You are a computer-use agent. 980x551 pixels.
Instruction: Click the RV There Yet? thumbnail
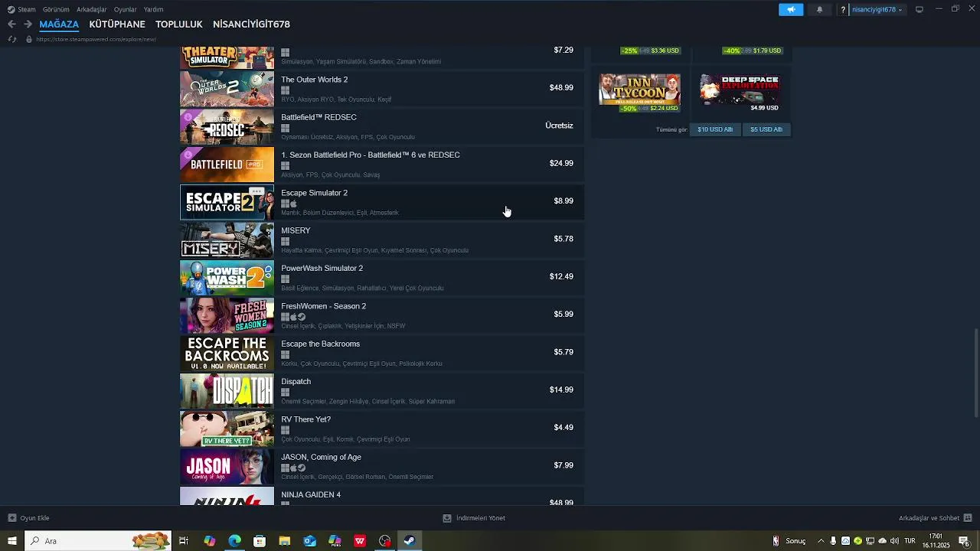coord(227,428)
